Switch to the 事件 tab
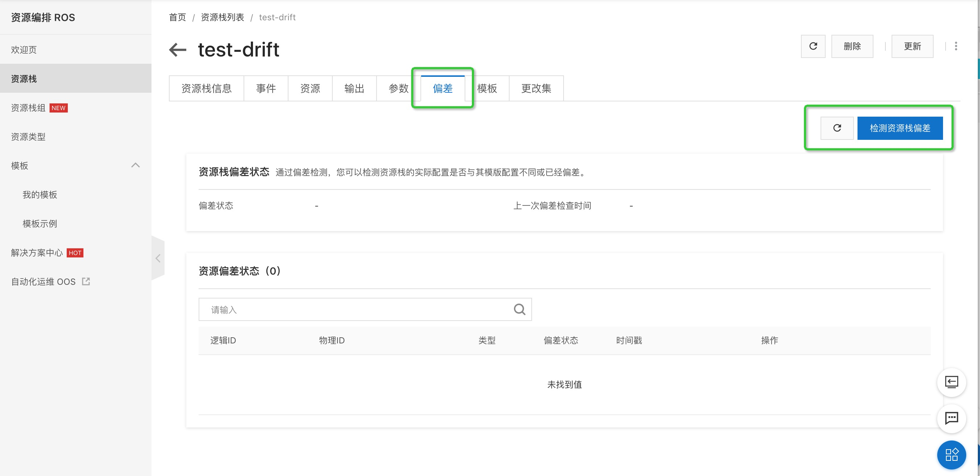This screenshot has height=476, width=980. point(266,89)
